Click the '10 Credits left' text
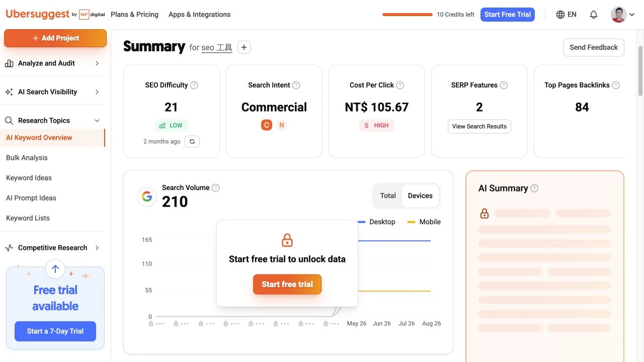Viewport: 644px width, 362px height. tap(455, 15)
